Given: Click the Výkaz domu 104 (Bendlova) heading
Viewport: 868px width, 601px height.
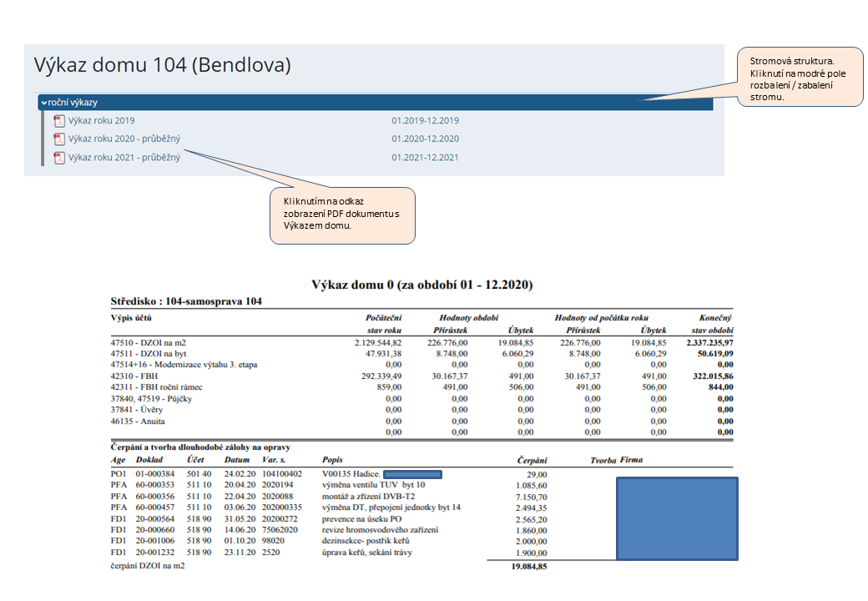Looking at the screenshot, I should pyautogui.click(x=162, y=65).
